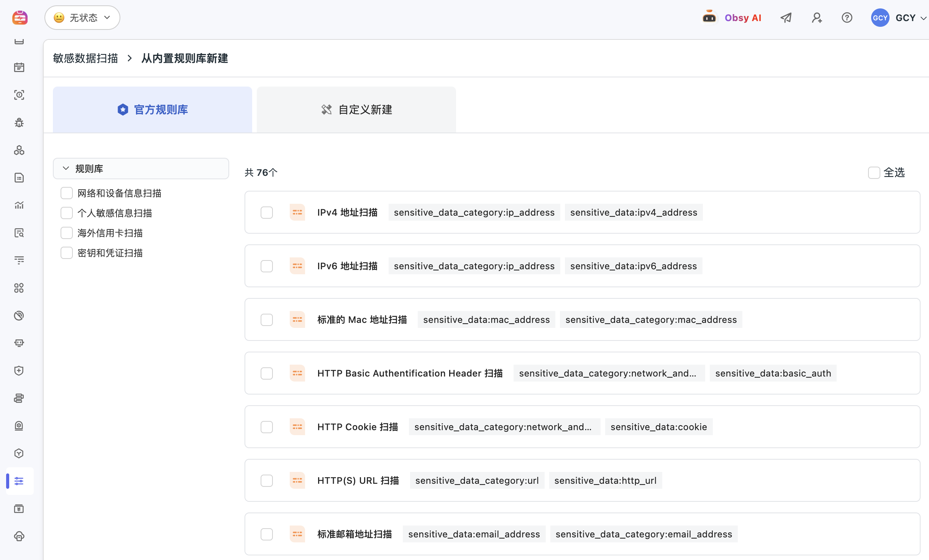Open the scan-target icon in sidebar

pyautogui.click(x=19, y=95)
